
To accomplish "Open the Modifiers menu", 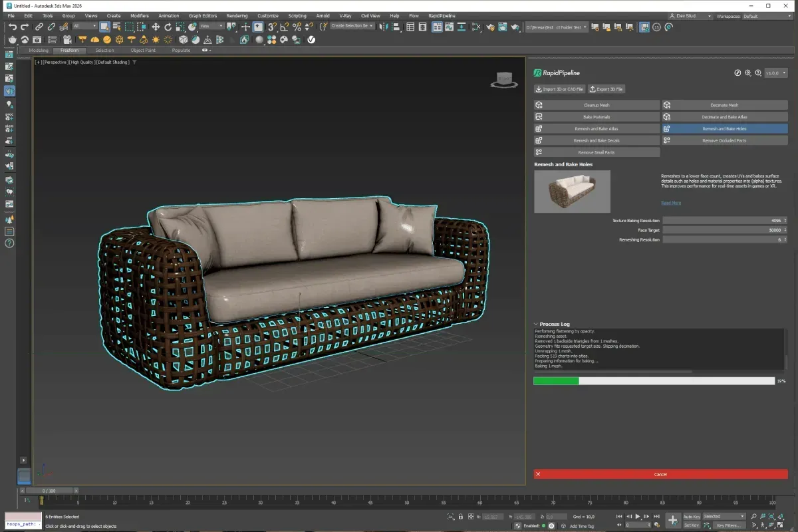I will pos(140,15).
